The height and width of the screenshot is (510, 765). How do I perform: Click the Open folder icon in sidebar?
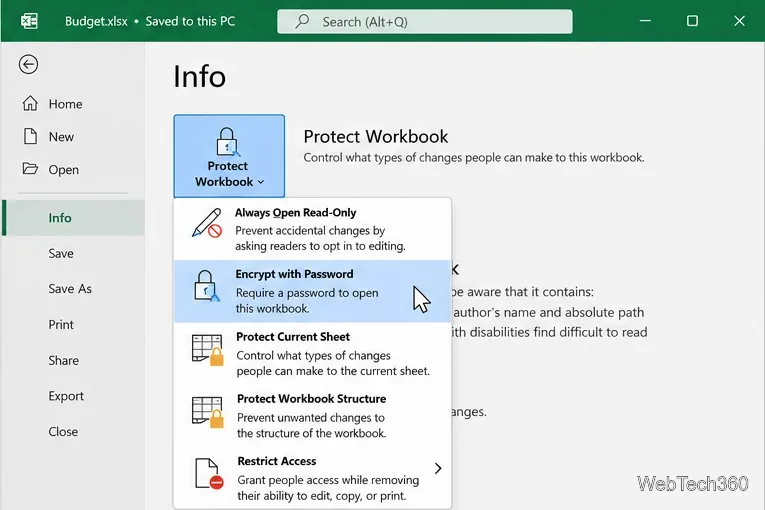coord(30,169)
